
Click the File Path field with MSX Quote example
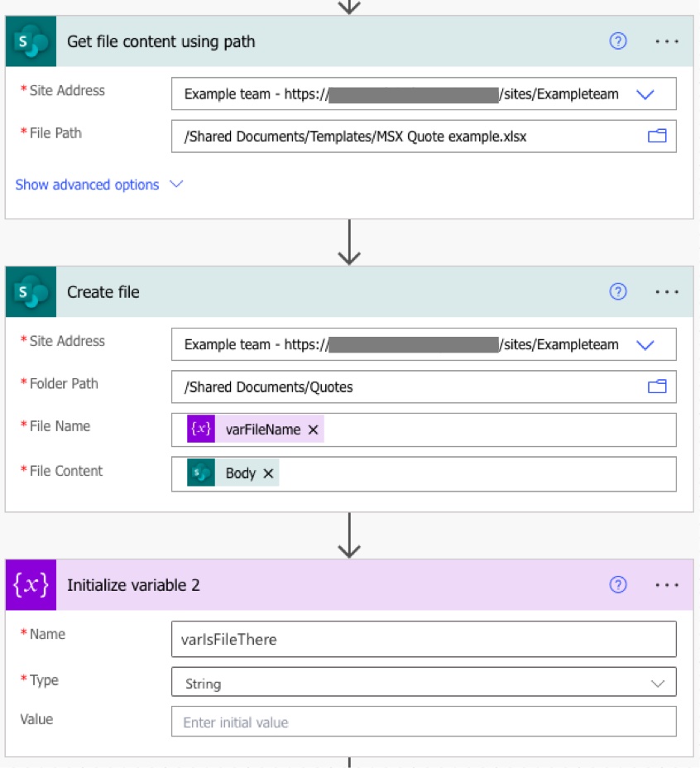(x=405, y=137)
